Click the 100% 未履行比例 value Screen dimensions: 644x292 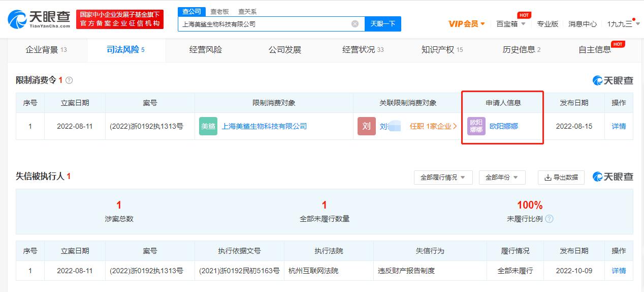[530, 205]
